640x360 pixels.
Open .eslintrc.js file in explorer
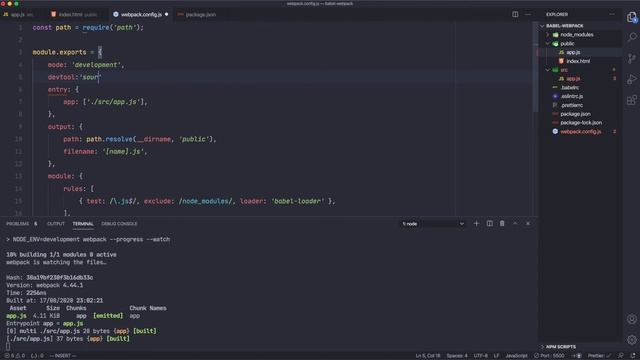[580, 96]
